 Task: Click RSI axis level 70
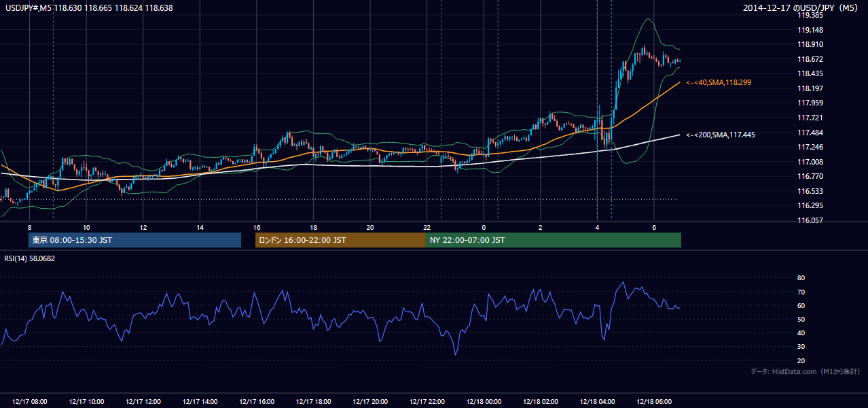pos(801,292)
